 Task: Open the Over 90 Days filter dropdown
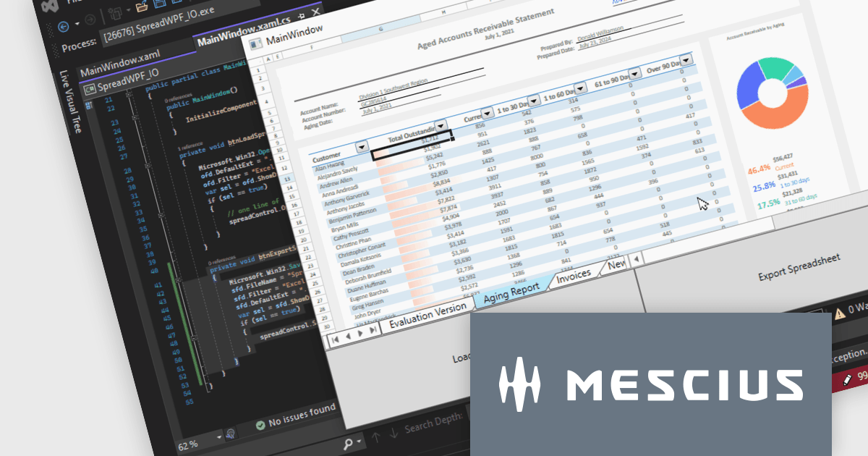tap(687, 59)
